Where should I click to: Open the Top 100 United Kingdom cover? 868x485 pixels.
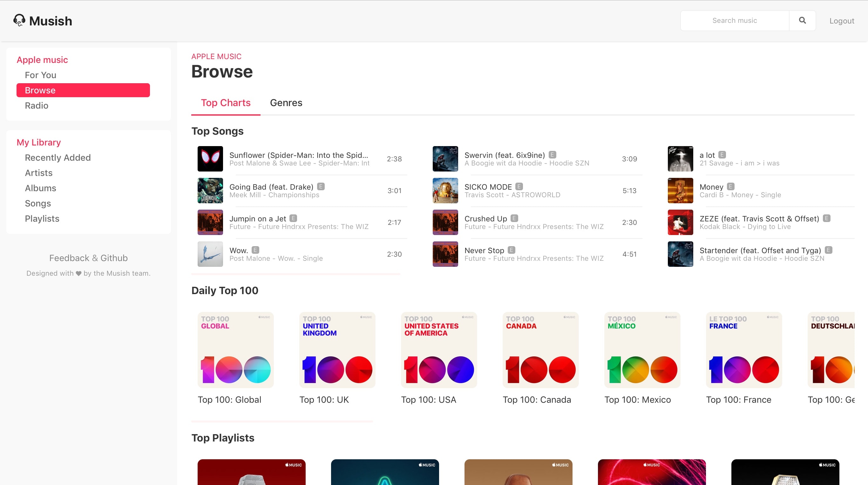coord(337,350)
